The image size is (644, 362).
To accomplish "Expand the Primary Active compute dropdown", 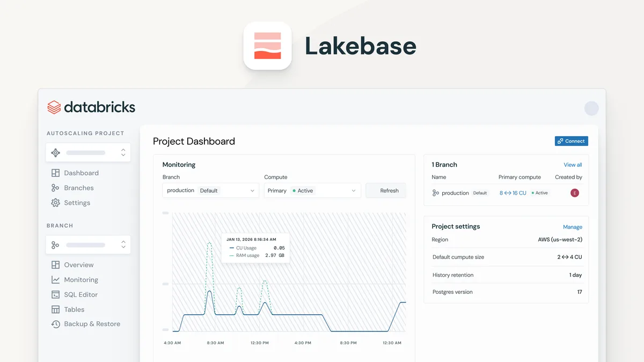I will pos(312,190).
